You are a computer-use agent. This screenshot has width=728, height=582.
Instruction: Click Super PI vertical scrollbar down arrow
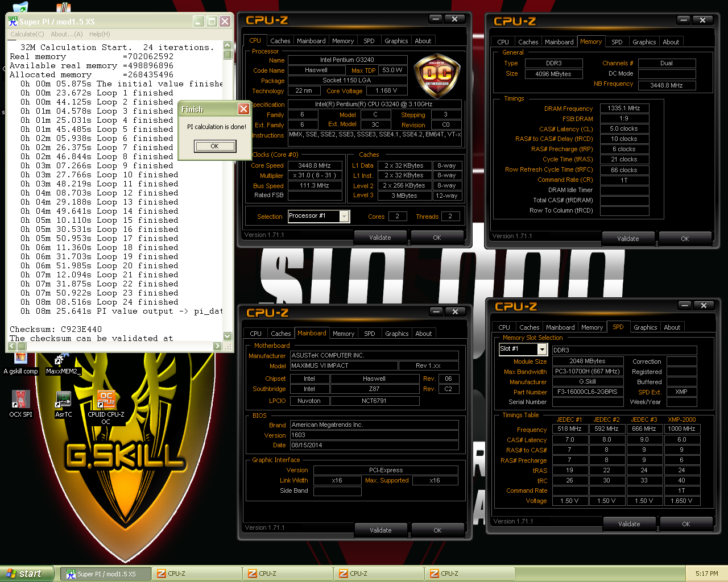tap(227, 336)
